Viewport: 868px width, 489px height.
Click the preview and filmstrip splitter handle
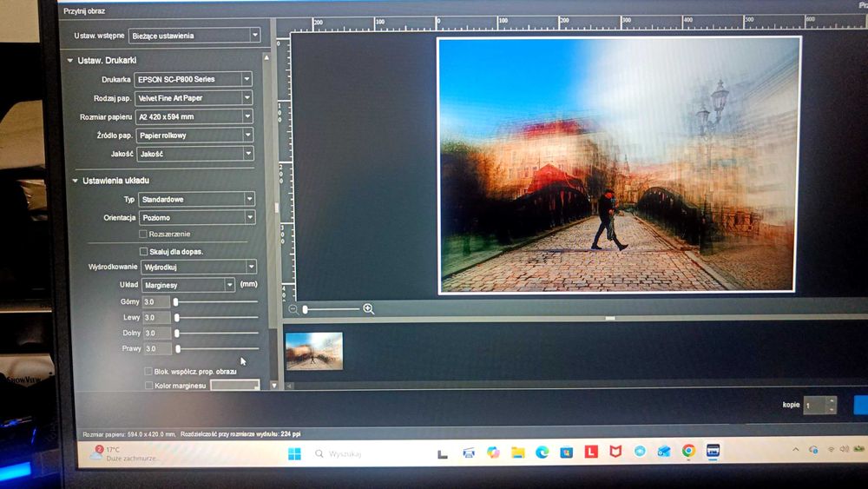point(610,319)
